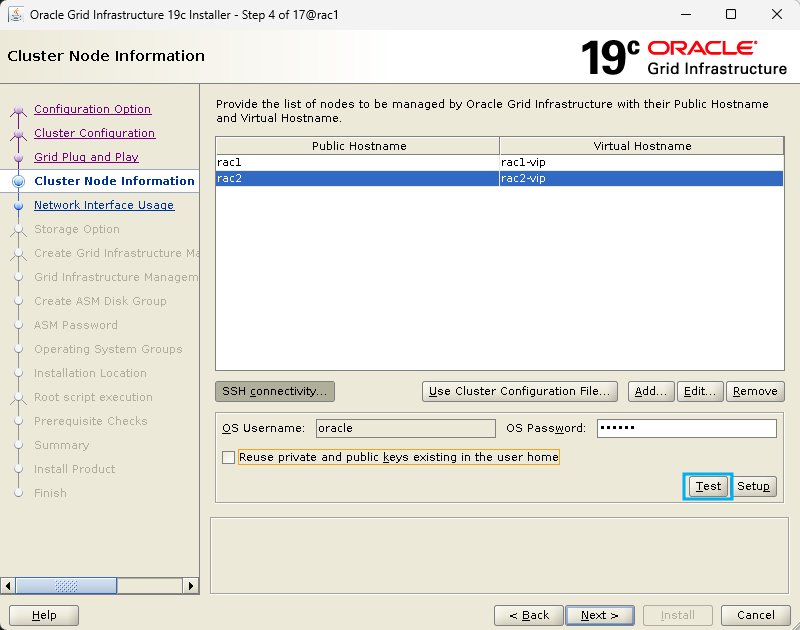This screenshot has width=800, height=630.
Task: Click Use Cluster Configuration File button
Action: click(519, 391)
